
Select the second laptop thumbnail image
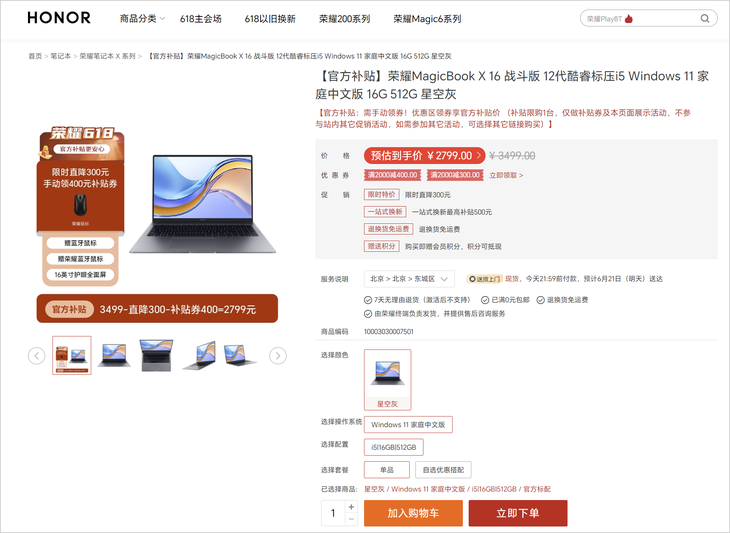point(114,355)
